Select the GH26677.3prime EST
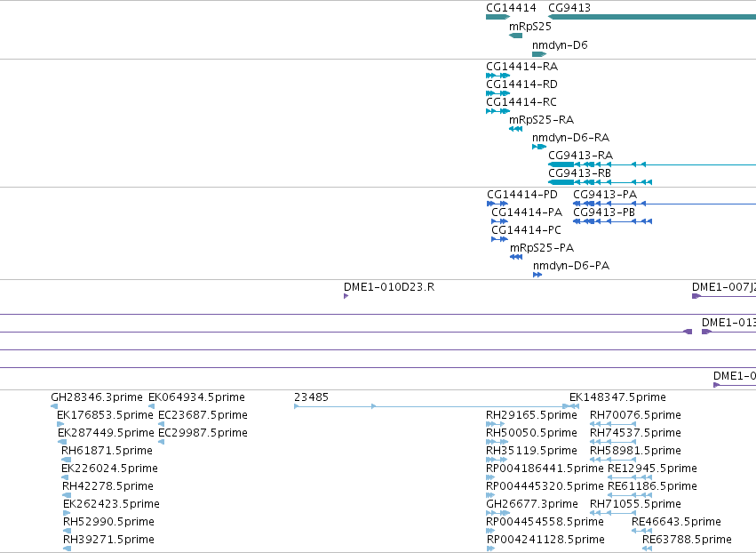This screenshot has height=553, width=756. point(532,504)
